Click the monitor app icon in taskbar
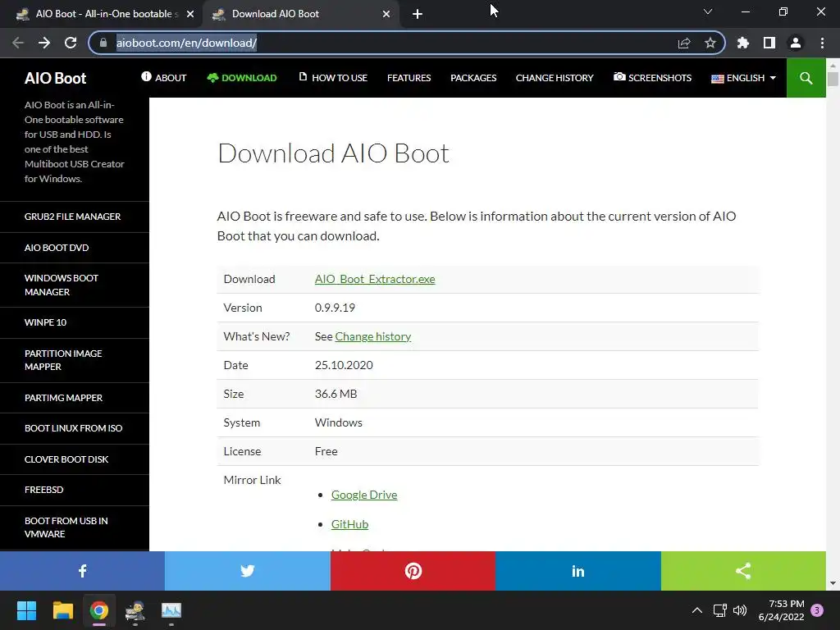Screen dimensions: 840x630 [171, 610]
